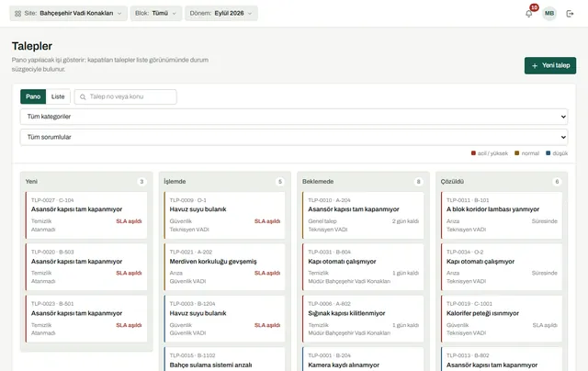Click the blue düşük legend swatch
This screenshot has height=371, width=588.
coord(548,152)
